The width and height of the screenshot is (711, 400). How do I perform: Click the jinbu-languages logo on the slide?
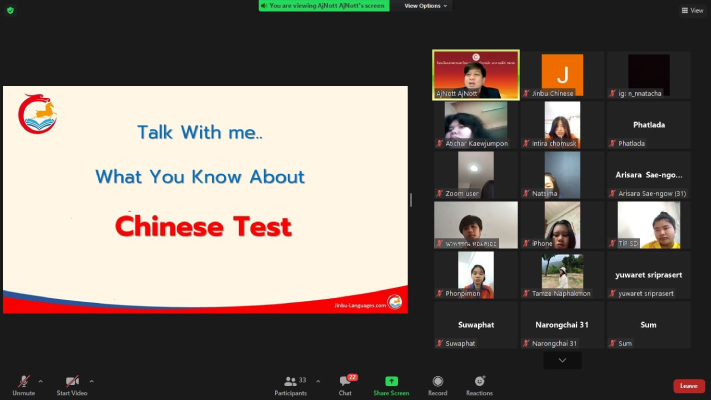(38, 113)
